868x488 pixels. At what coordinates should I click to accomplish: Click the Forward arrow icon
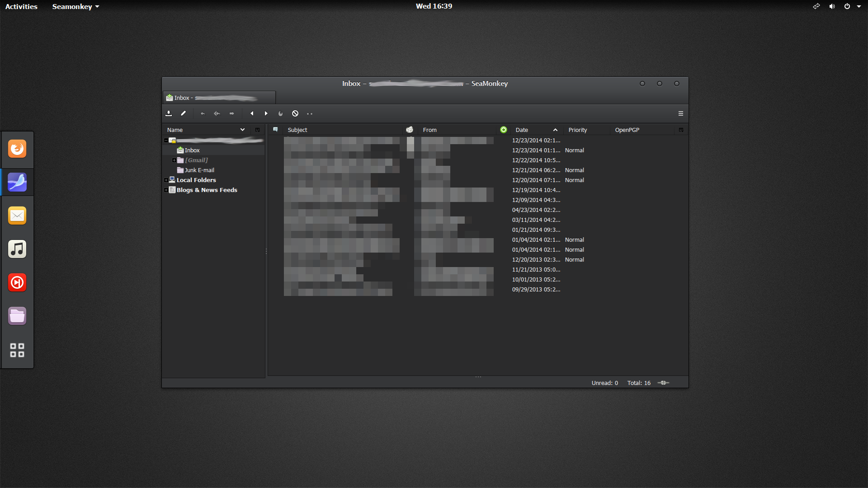pyautogui.click(x=232, y=113)
